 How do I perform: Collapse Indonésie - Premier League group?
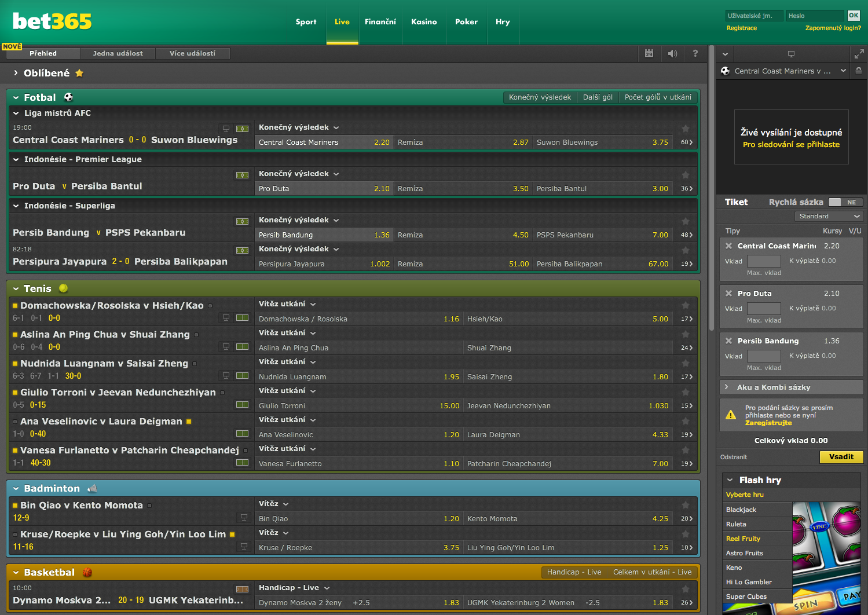pos(16,159)
